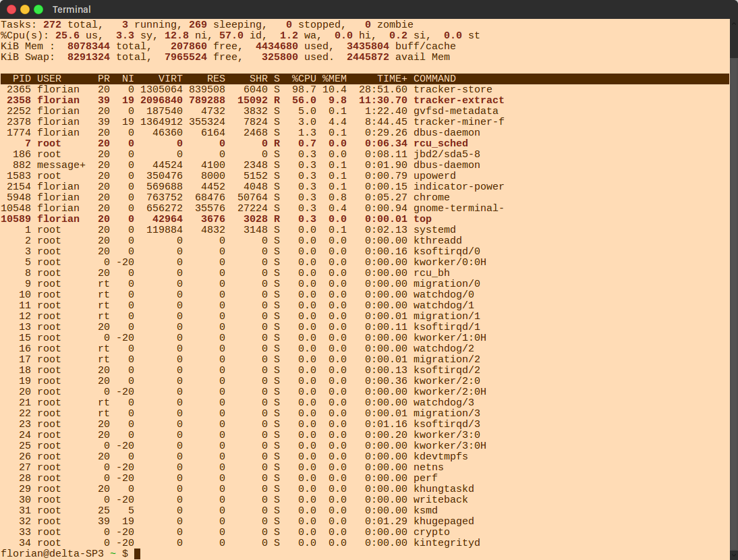Click the gnome-terminal- process entry
This screenshot has height=560, width=738.
pyautogui.click(x=459, y=208)
